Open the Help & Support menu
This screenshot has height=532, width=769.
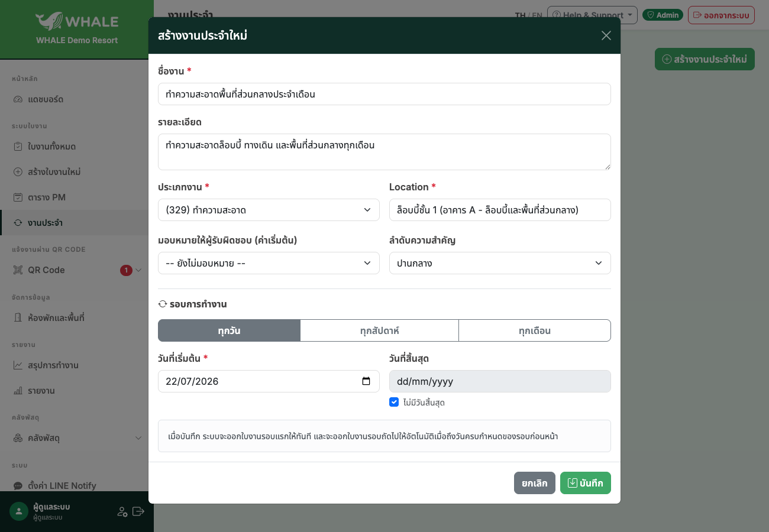(592, 15)
